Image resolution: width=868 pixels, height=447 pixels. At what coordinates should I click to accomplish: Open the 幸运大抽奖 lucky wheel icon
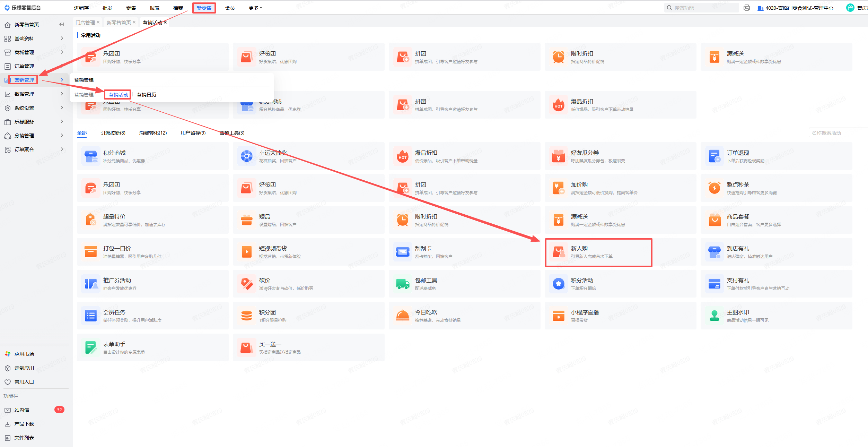[x=246, y=156]
